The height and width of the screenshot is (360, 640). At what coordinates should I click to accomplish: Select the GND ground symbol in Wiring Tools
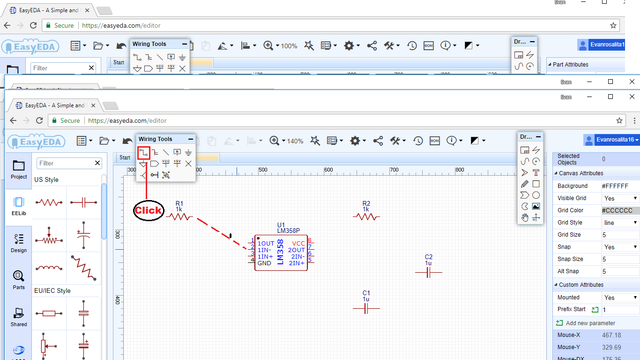point(188,153)
